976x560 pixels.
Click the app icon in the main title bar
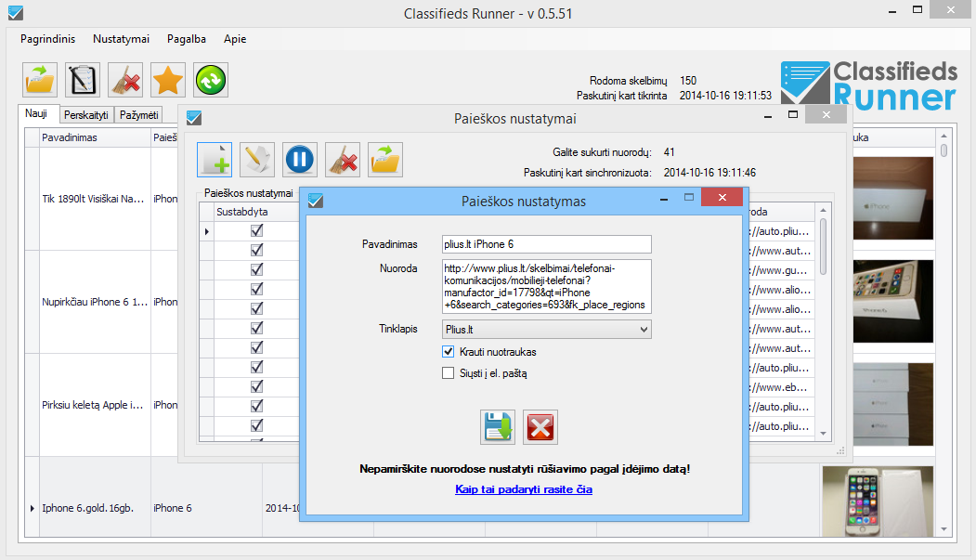[16, 12]
